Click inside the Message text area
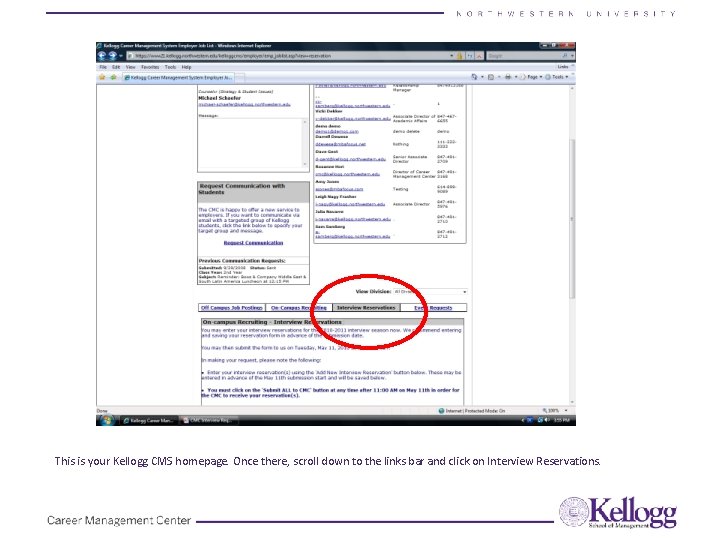Viewport: 720px width, 540px height. click(250, 143)
